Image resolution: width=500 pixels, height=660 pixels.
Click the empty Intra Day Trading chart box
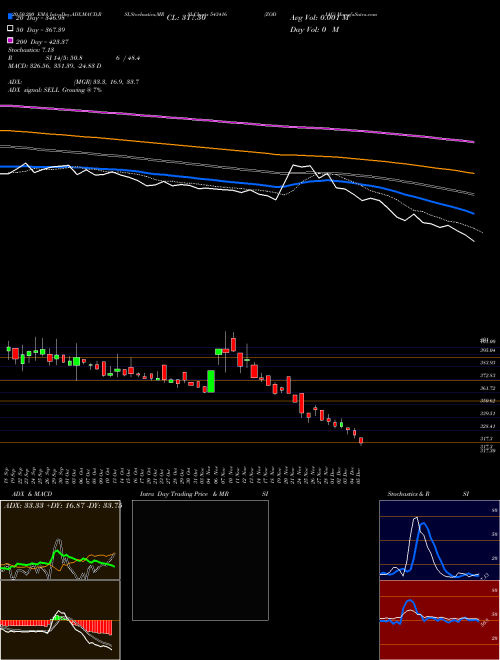click(200, 560)
